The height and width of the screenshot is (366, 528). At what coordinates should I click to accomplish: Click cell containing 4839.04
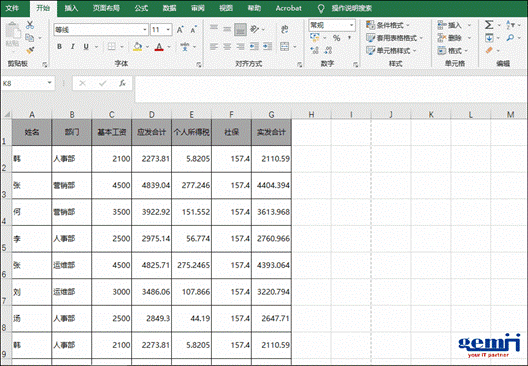152,186
